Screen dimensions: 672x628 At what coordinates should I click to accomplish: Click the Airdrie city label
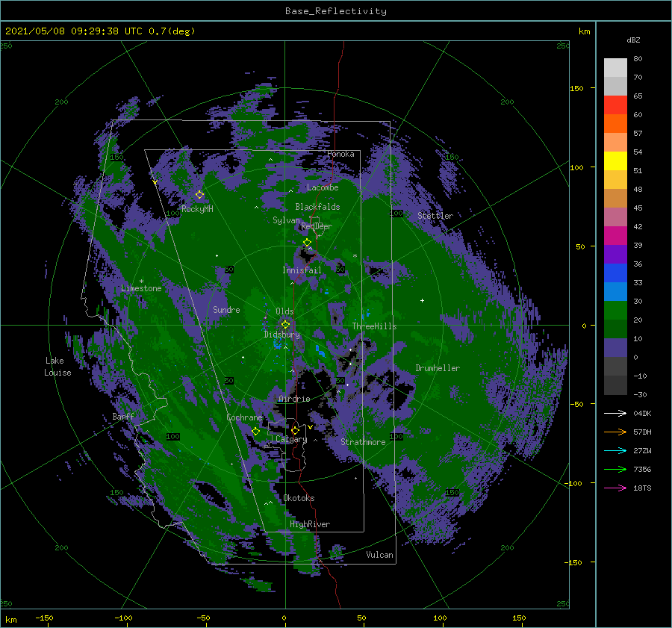[x=294, y=399]
